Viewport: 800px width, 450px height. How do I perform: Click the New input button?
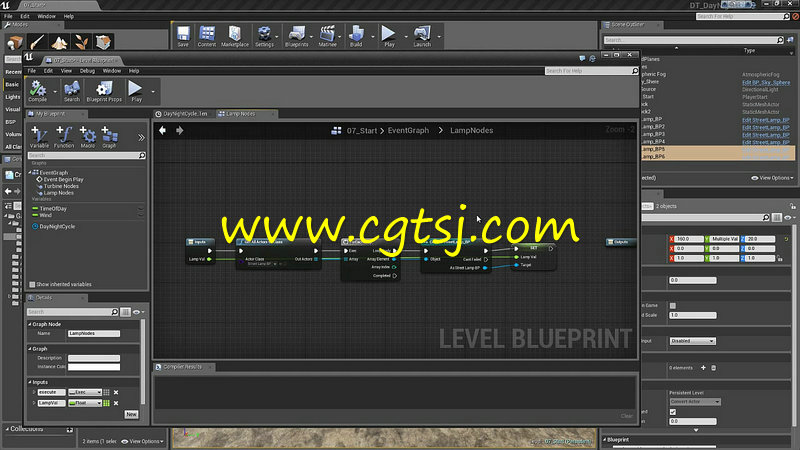(131, 414)
